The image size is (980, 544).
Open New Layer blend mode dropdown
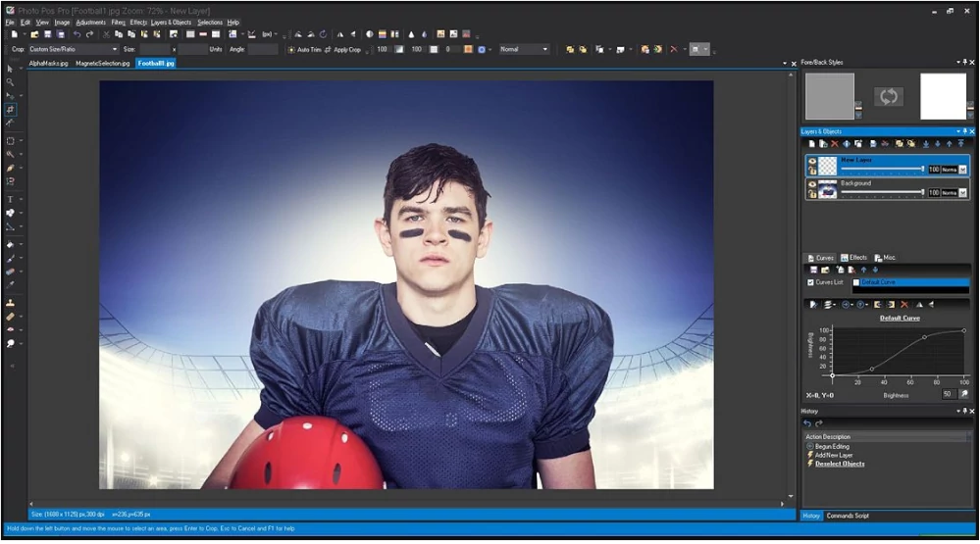coord(962,170)
